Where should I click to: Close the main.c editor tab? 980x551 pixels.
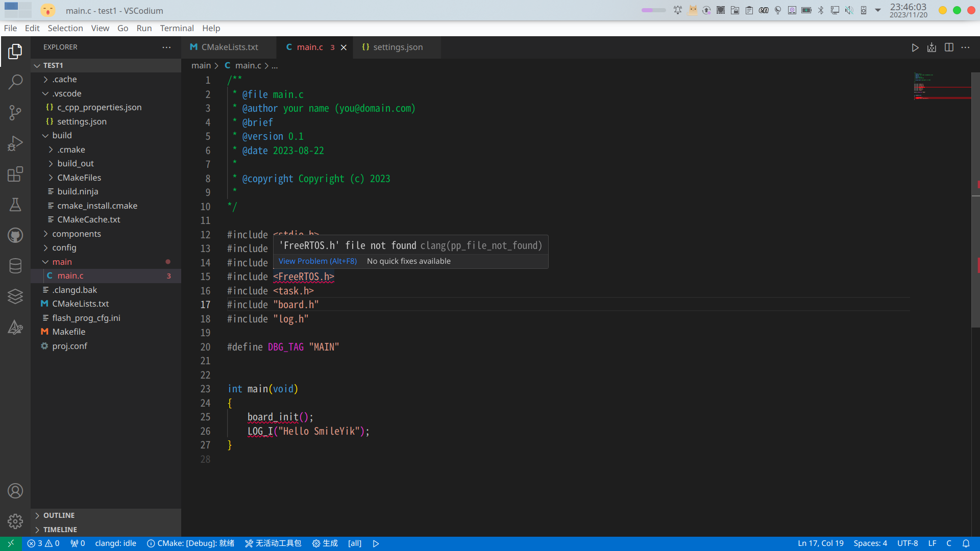(344, 47)
